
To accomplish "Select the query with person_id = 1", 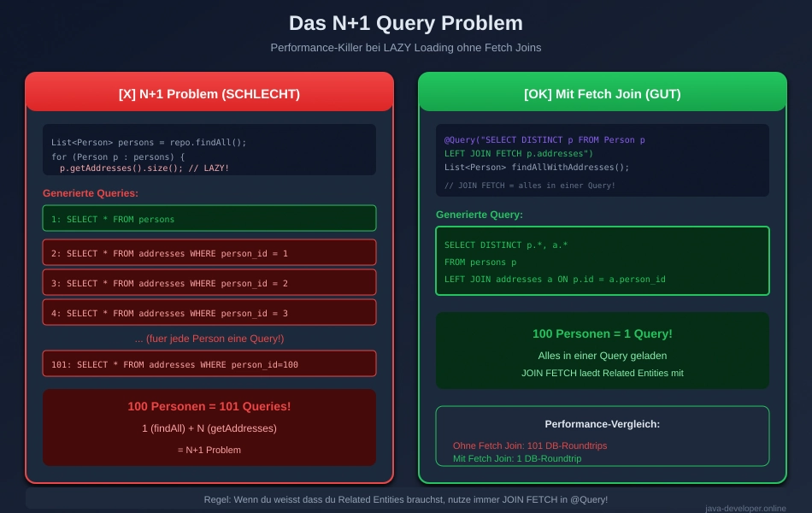I will (209, 253).
